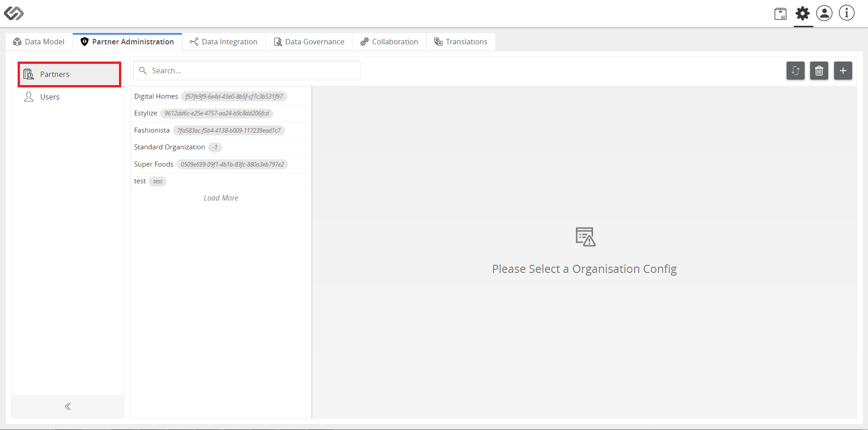
Task: Focus the Search input field
Action: (247, 71)
